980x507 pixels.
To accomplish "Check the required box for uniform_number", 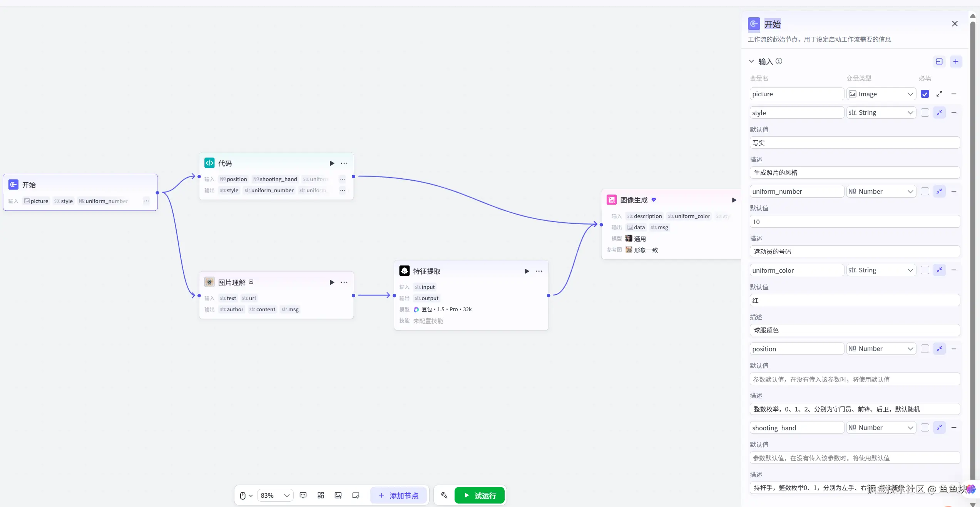I will [925, 191].
